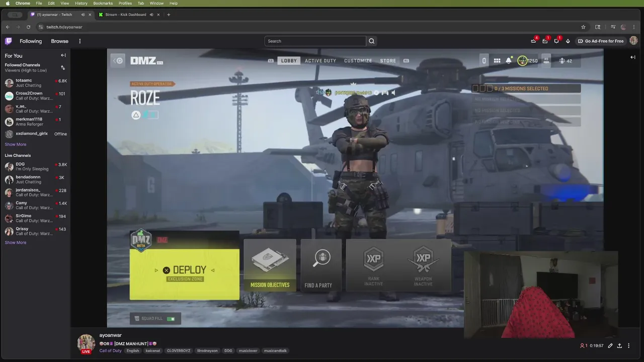
Task: Go to the Twitch home logo
Action: coord(8,41)
